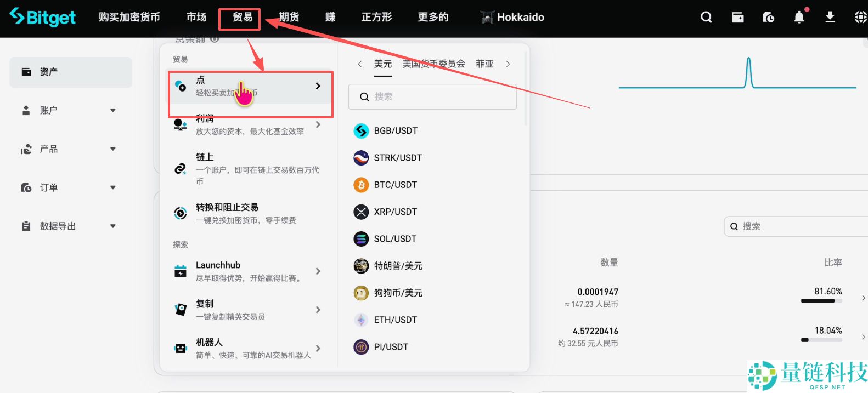Switch to the 美元 quote tab
Viewport: 868px width, 393px height.
tap(383, 64)
